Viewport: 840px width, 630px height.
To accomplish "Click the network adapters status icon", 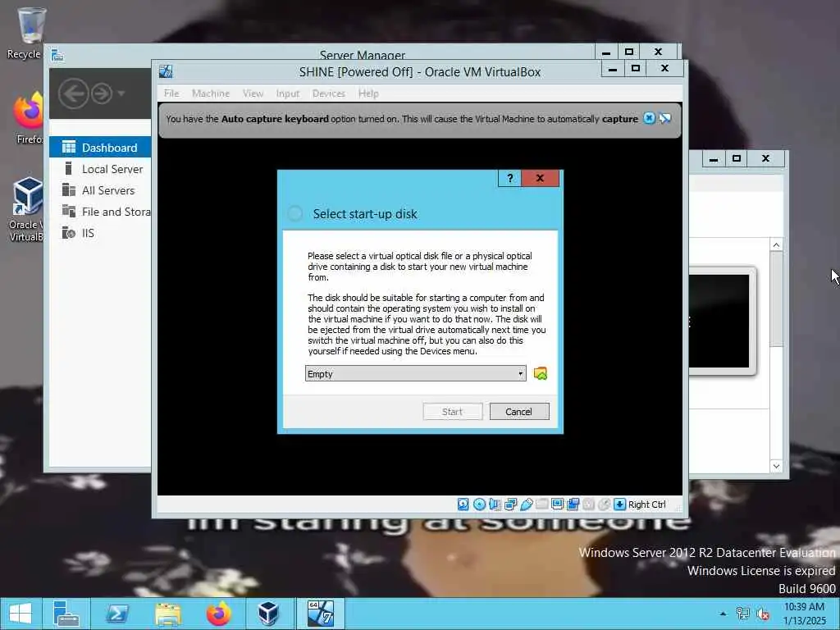I will click(510, 504).
